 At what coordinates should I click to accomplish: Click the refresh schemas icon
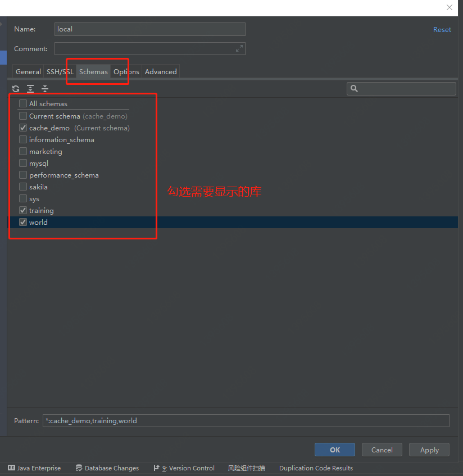coord(15,89)
